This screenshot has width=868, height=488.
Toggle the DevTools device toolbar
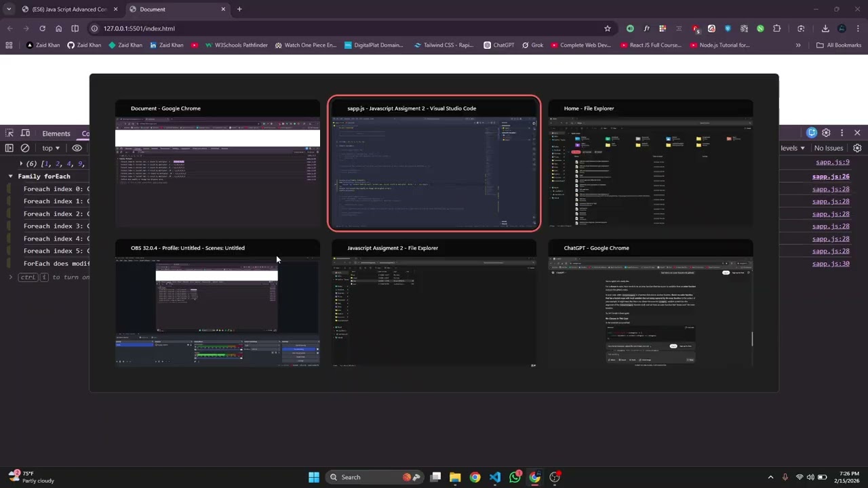pyautogui.click(x=25, y=134)
